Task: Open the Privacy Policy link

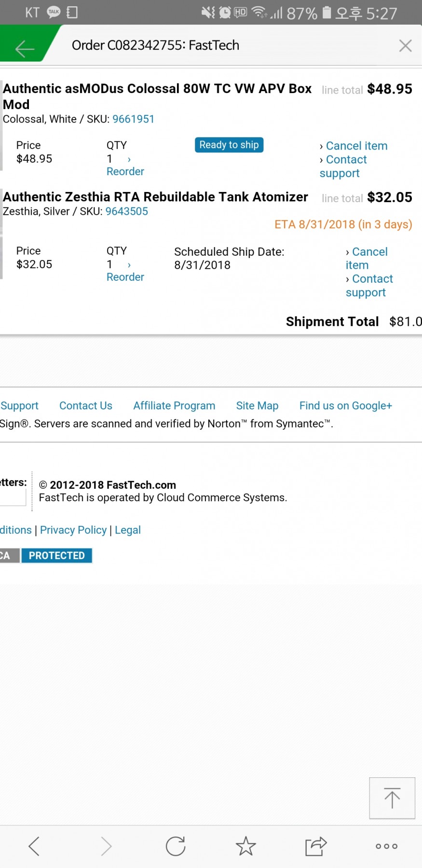Action: click(73, 530)
